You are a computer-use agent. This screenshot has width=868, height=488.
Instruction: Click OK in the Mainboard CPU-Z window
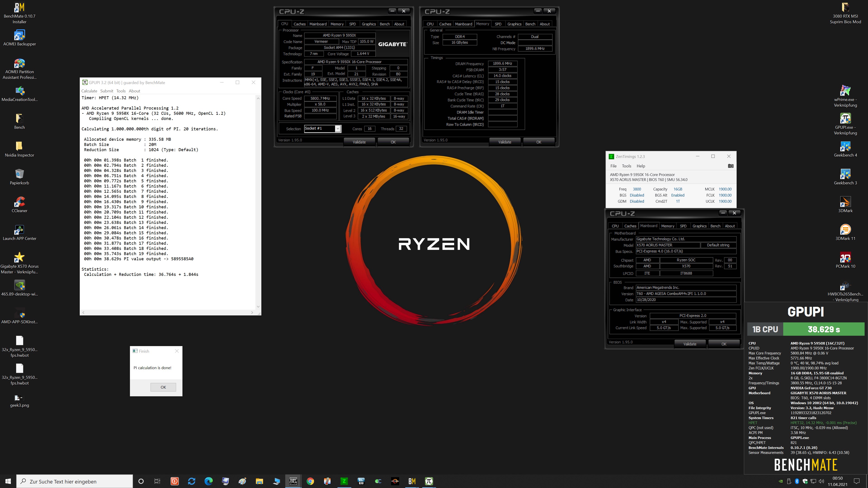(x=723, y=344)
